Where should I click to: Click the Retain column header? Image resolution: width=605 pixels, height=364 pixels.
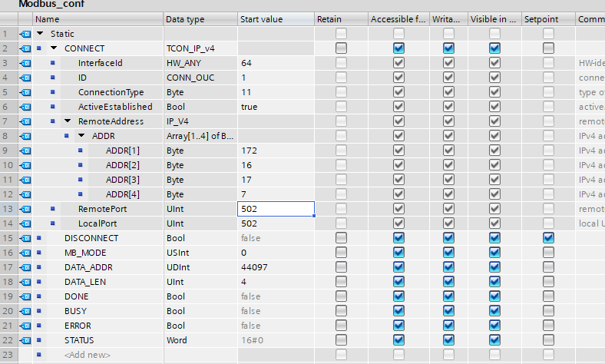point(341,19)
